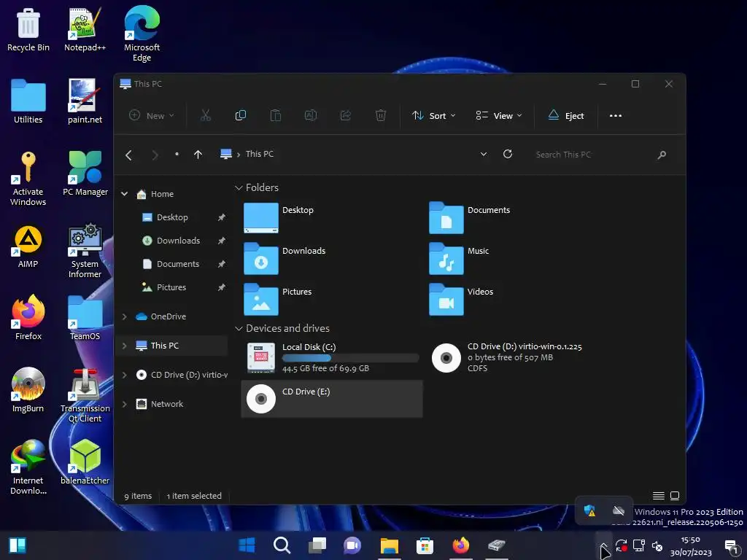
Task: Collapse the Folders group header
Action: [x=239, y=188]
